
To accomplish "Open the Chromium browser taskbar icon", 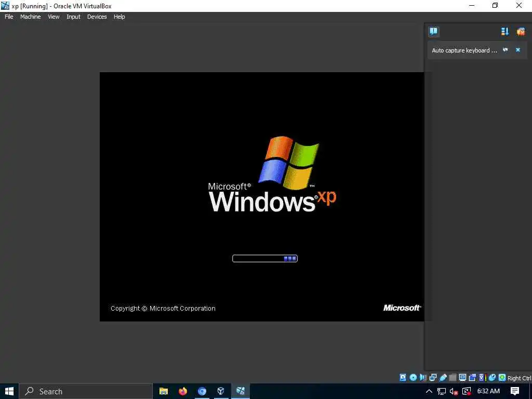I will click(202, 391).
